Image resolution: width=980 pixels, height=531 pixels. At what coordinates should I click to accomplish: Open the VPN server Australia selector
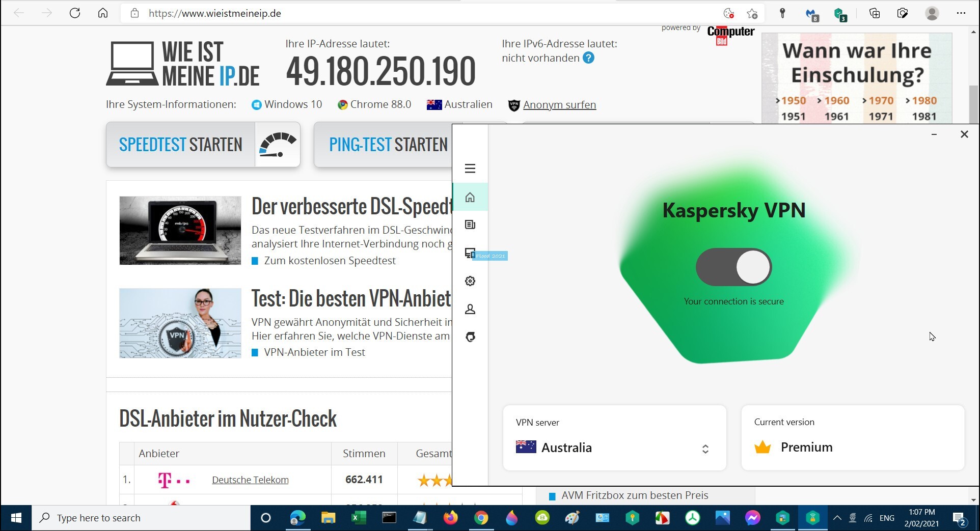click(x=614, y=438)
